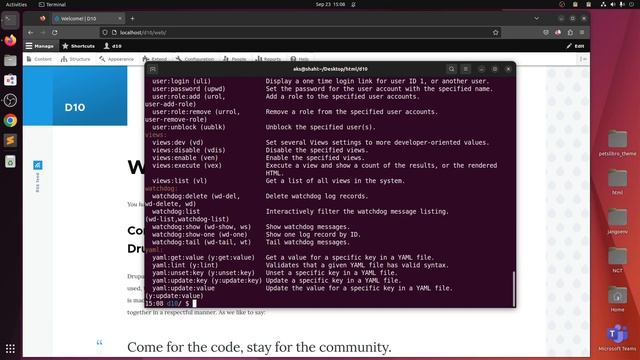
Task: Open the date and time menu
Action: click(330, 4)
